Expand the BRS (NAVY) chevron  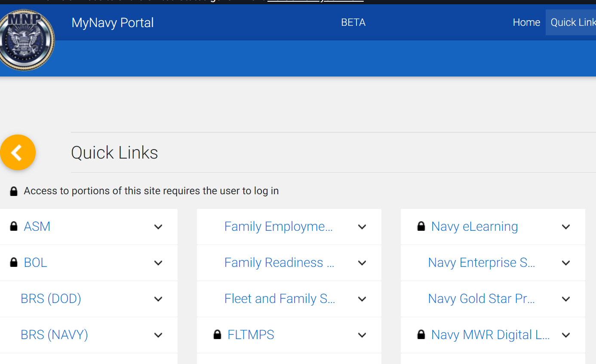(x=158, y=335)
